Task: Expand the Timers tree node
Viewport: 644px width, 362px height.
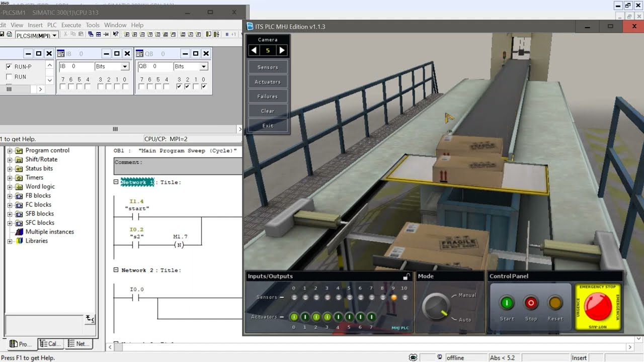Action: click(x=10, y=177)
